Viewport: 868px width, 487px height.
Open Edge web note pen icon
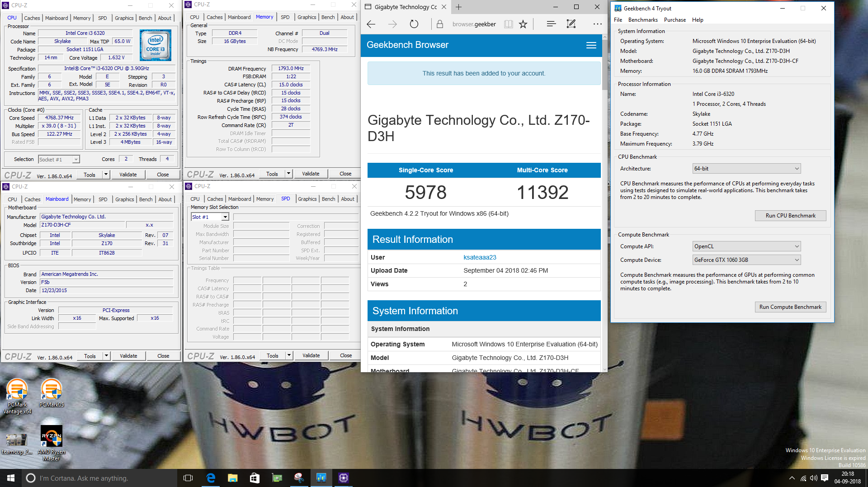pyautogui.click(x=571, y=24)
